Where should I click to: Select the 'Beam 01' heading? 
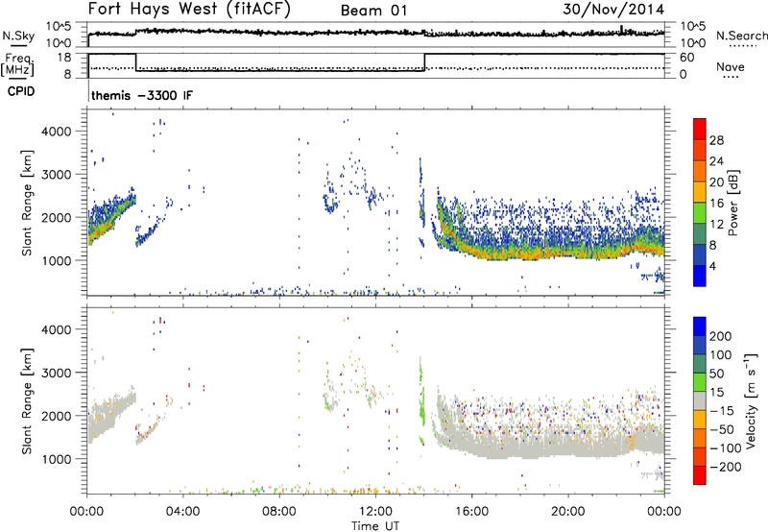click(x=373, y=11)
